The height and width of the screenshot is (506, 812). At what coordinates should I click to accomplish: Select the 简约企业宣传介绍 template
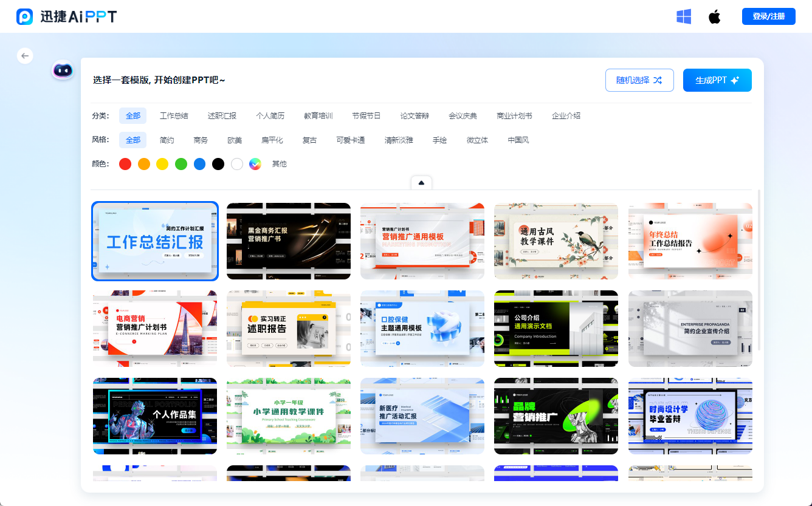[x=690, y=329]
